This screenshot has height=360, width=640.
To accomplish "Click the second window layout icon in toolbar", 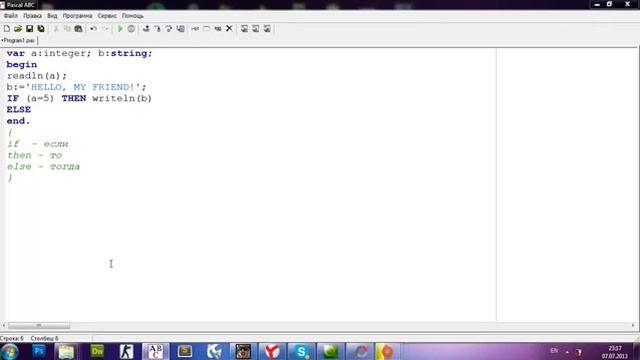I will (x=256, y=29).
